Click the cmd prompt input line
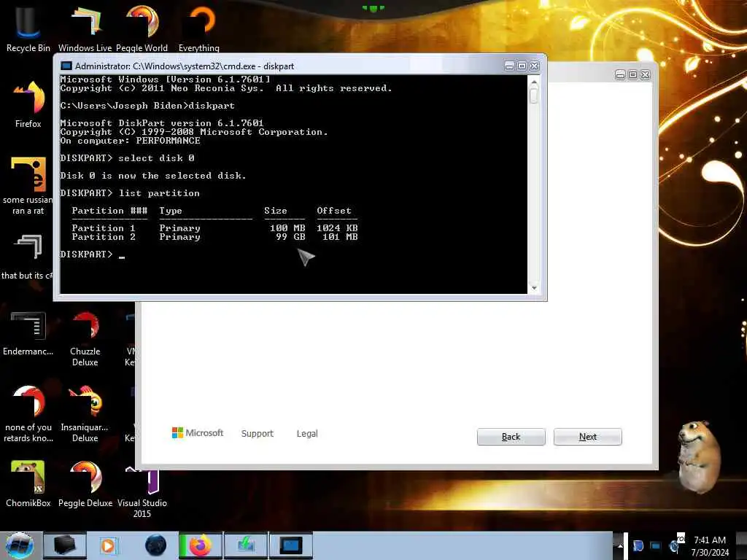 (x=93, y=254)
